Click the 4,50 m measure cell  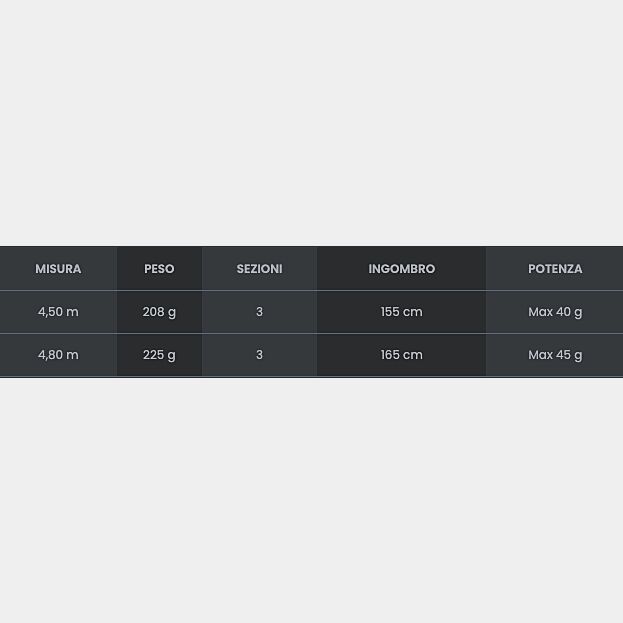click(x=58, y=312)
